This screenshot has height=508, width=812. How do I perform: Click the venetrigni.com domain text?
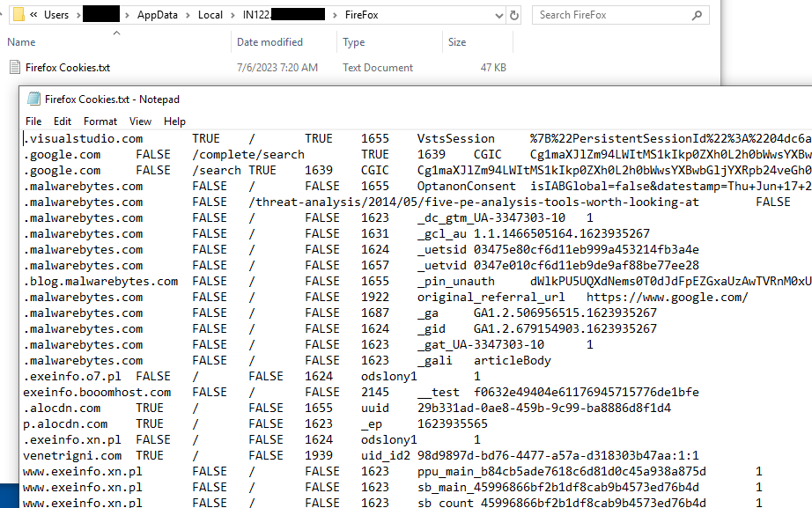(72, 456)
